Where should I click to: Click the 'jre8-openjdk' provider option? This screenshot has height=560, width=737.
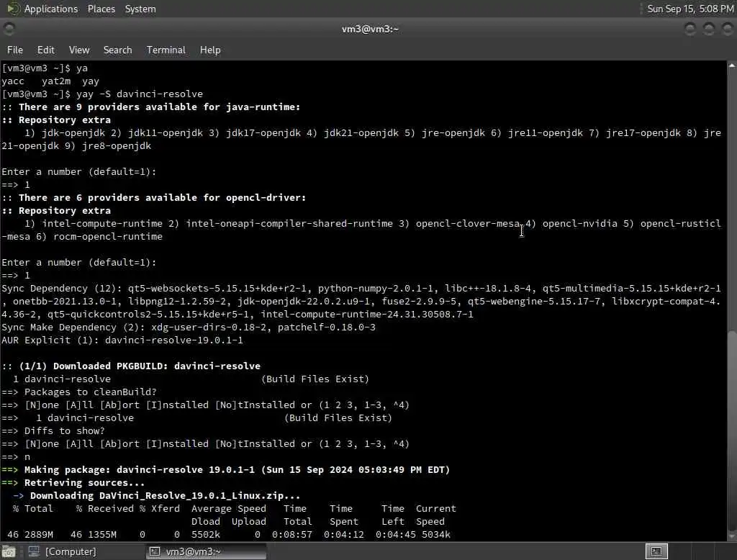pos(117,146)
